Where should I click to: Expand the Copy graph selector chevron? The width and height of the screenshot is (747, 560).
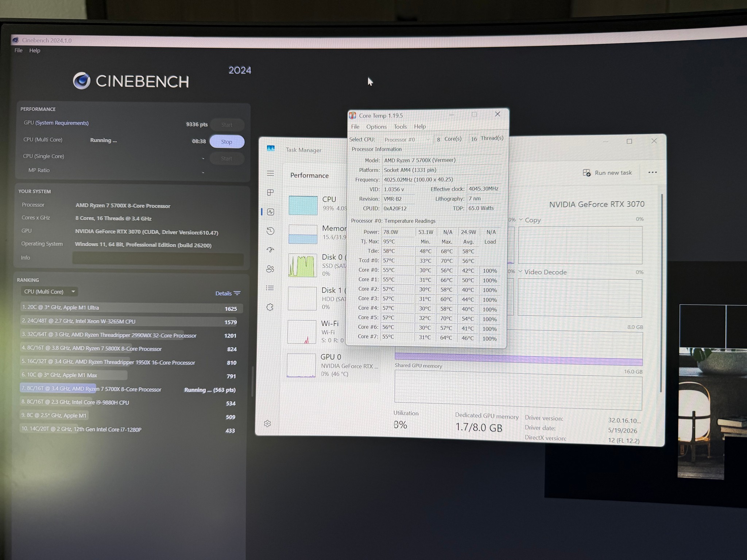tap(521, 220)
